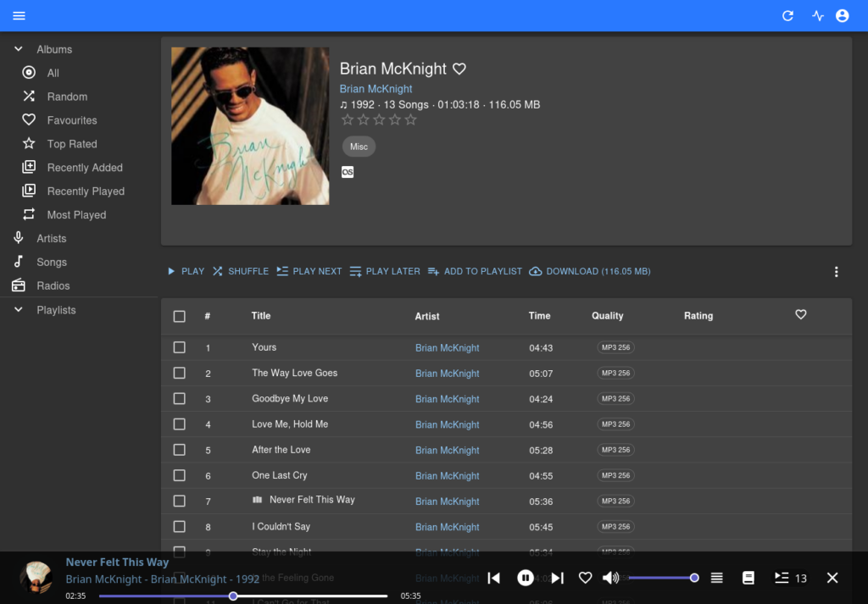Open Favourites albums
868x604 pixels.
[x=72, y=120]
